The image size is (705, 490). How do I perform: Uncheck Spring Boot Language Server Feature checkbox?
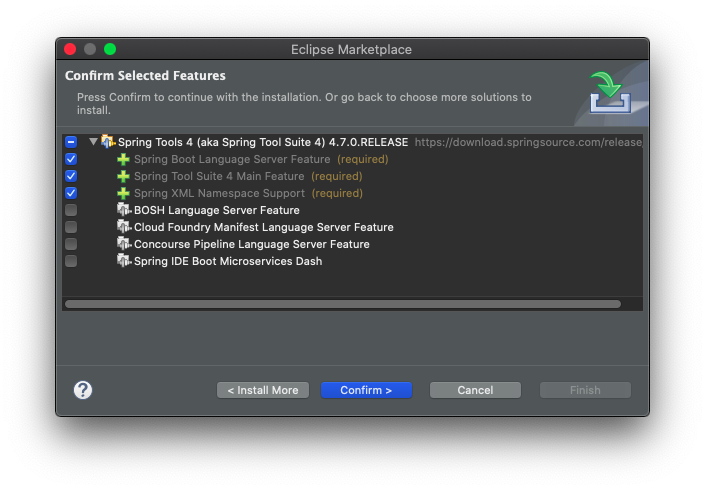tap(71, 159)
